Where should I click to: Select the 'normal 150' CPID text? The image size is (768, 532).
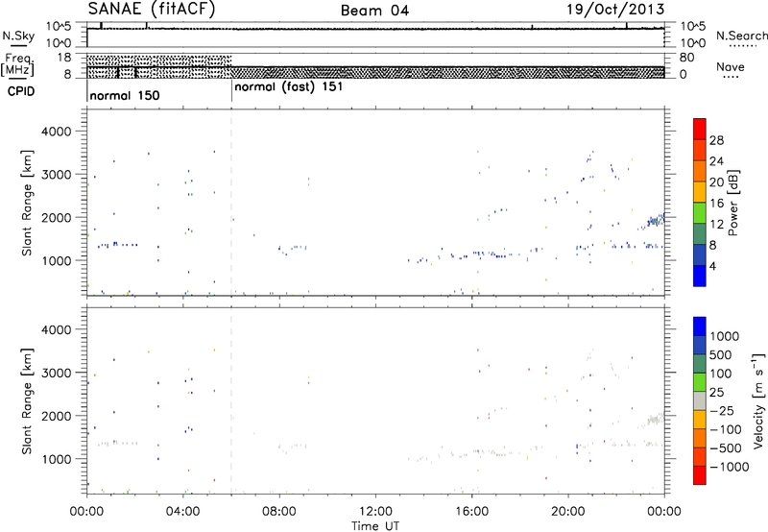125,95
